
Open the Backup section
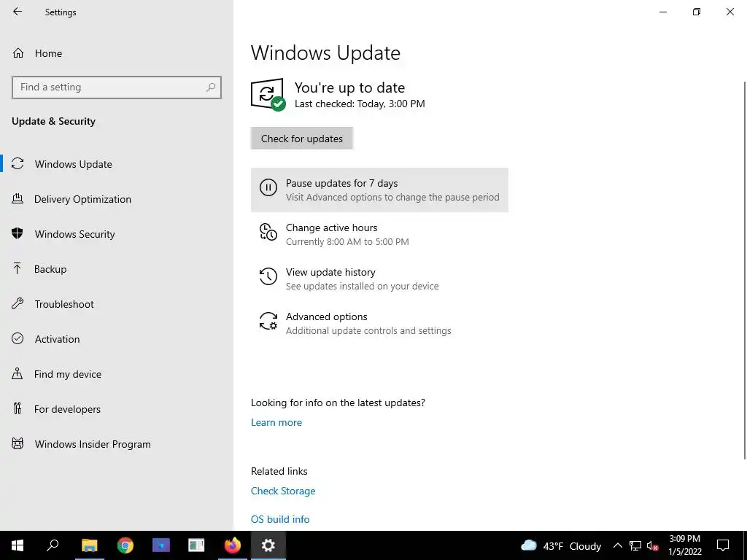click(x=117, y=269)
